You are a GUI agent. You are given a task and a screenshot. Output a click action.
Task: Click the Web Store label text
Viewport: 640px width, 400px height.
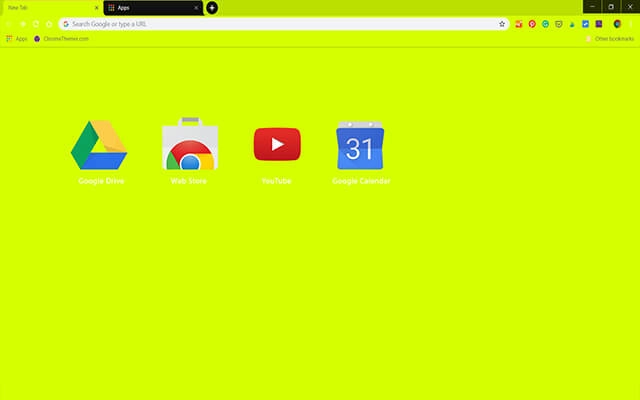pyautogui.click(x=189, y=181)
